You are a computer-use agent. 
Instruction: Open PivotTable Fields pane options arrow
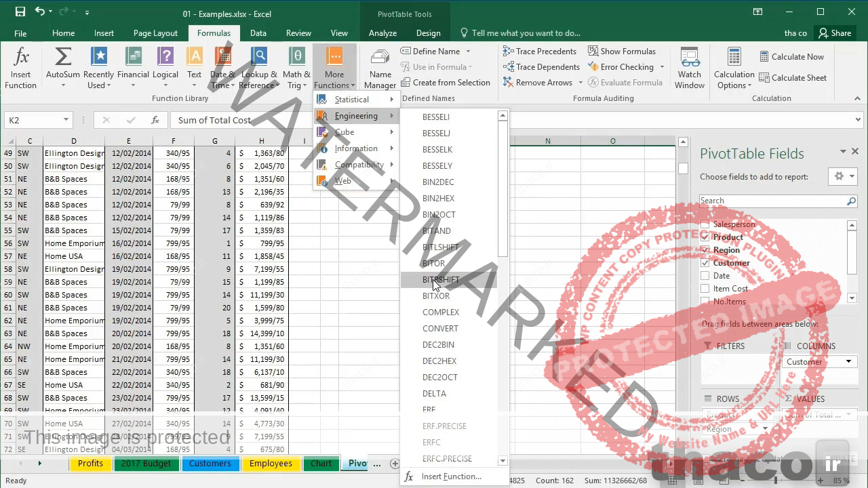pyautogui.click(x=843, y=152)
